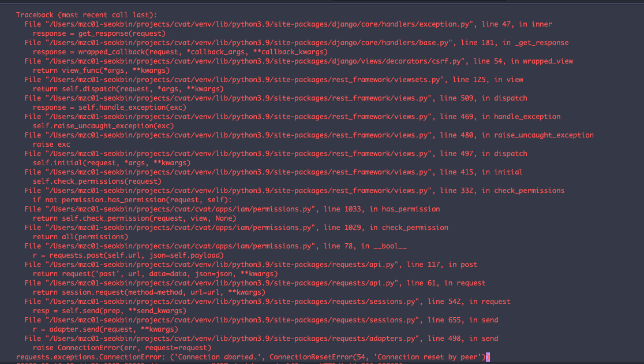This screenshot has width=644, height=364.
Task: Click the terminal cursor at end of error
Action: coord(488,357)
